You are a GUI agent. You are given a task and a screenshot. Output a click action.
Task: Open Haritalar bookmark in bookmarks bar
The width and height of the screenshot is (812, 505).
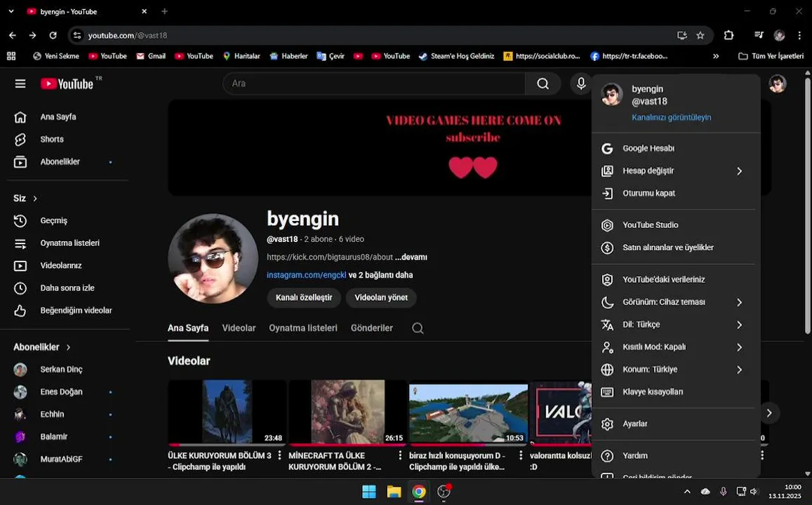(241, 56)
